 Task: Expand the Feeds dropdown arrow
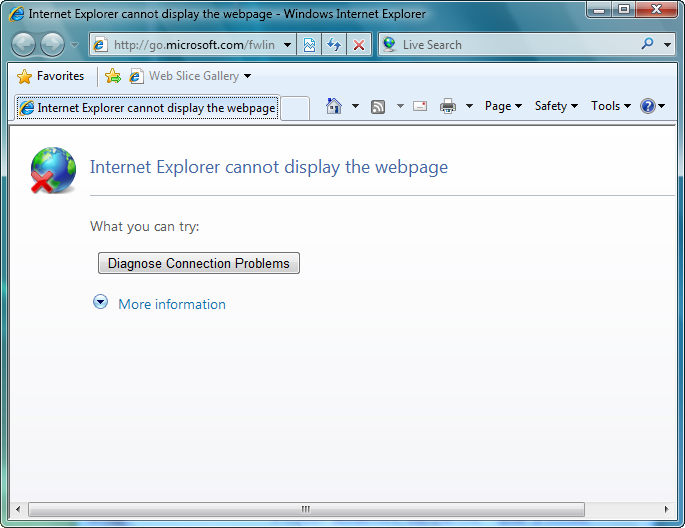click(x=400, y=106)
